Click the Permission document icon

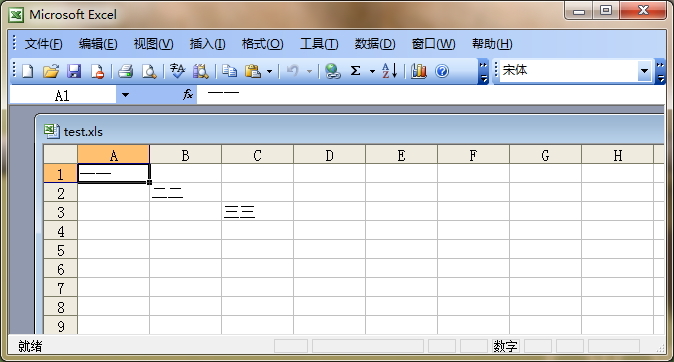tap(97, 71)
